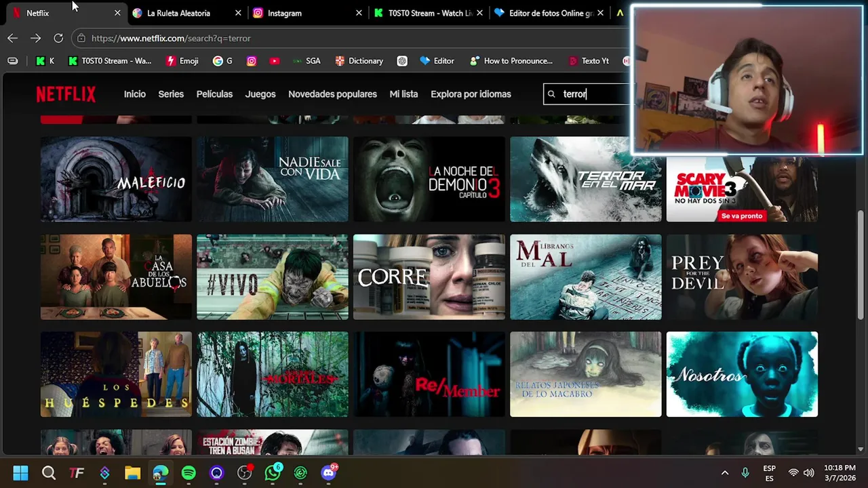Click the Netflix logo

66,94
